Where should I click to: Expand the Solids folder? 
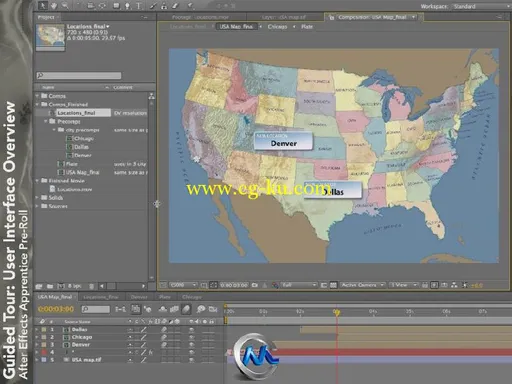[x=37, y=198]
